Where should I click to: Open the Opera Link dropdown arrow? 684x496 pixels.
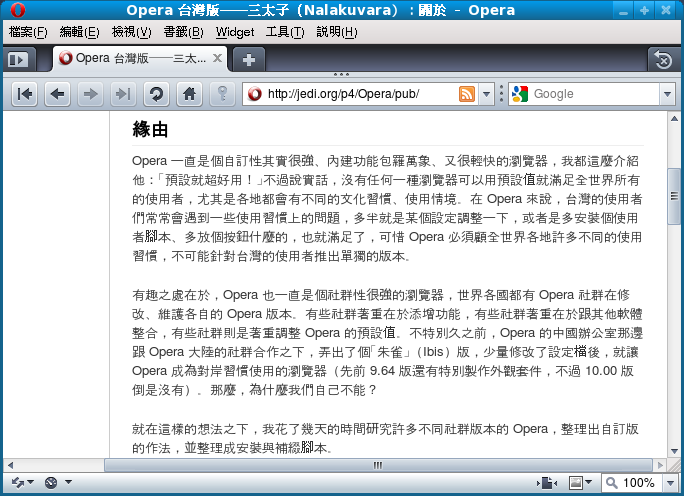[x=31, y=482]
